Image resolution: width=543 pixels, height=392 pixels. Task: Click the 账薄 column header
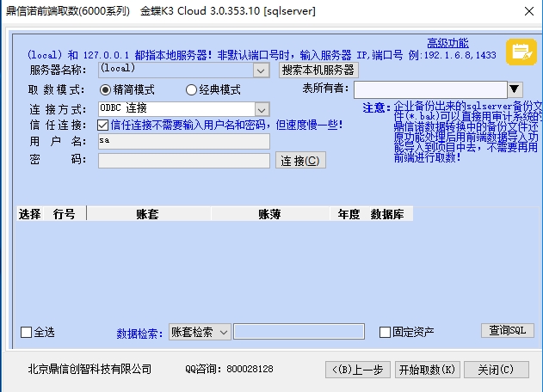click(x=270, y=214)
